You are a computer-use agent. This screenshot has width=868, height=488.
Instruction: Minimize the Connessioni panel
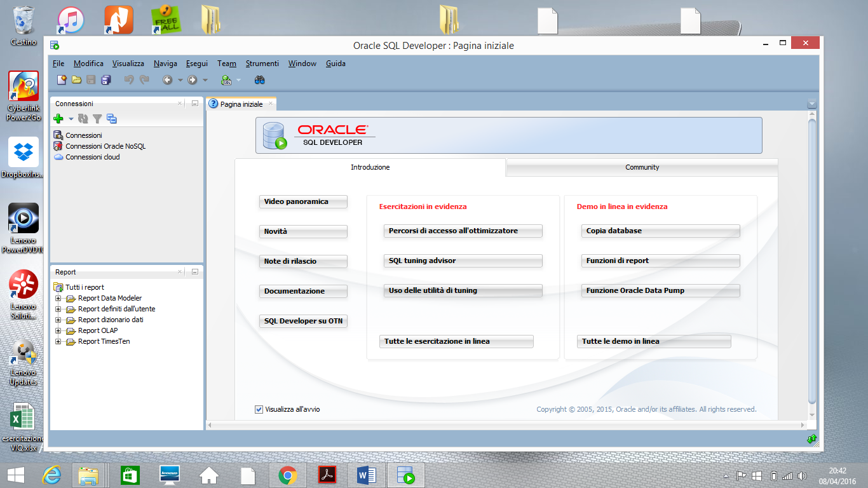coord(195,104)
